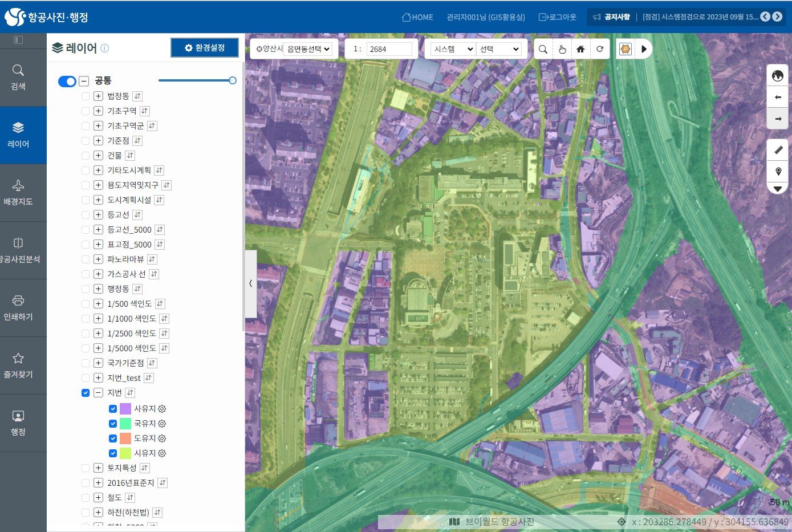The width and height of the screenshot is (792, 532).
Task: Click reorder icon next to 법정동 layer
Action: coord(137,96)
